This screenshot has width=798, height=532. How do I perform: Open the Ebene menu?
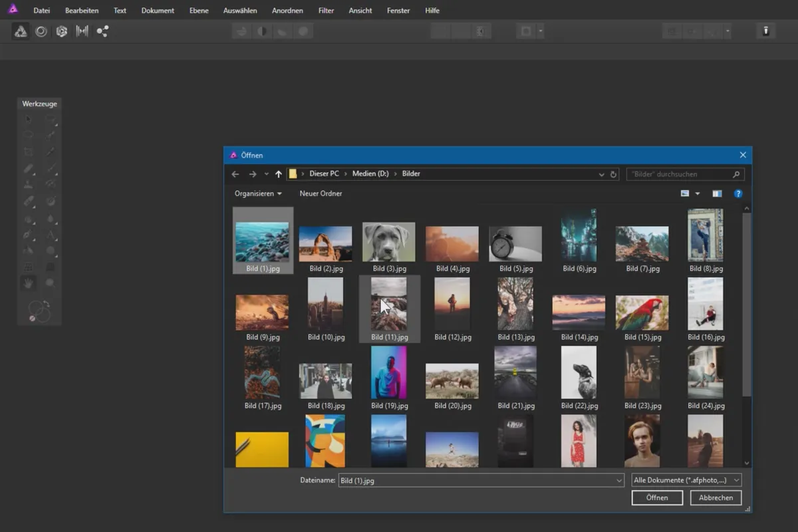199,11
